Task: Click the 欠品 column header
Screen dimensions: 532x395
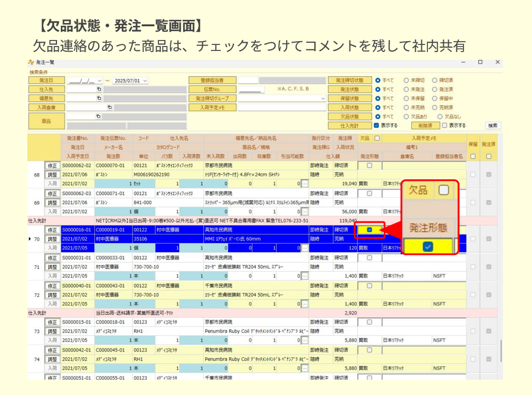Action: pos(364,139)
